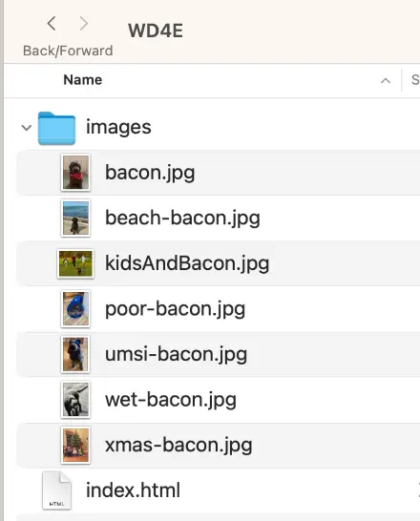420x521 pixels.
Task: Click the xmas-bacon.jpg thumbnail
Action: click(75, 446)
